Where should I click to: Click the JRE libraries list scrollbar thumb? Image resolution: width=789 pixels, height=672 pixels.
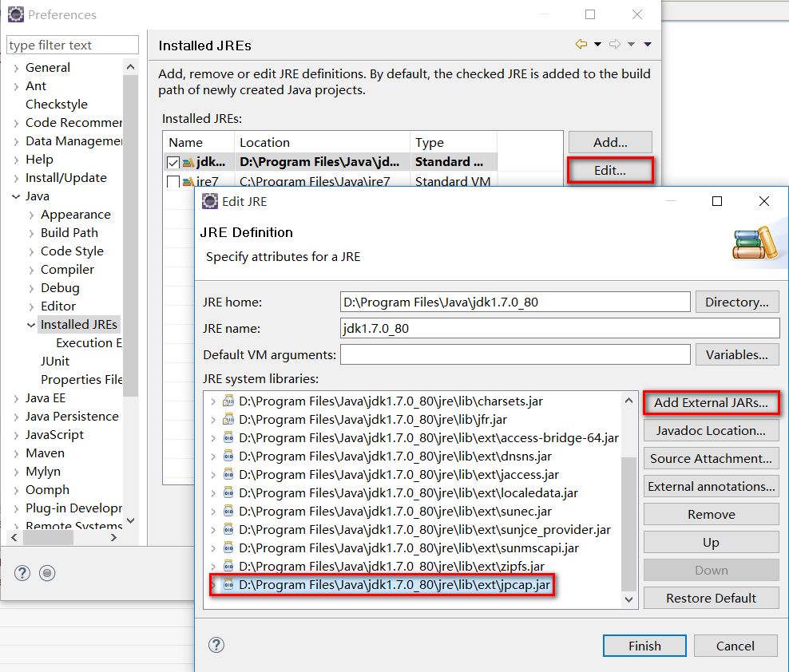[x=628, y=524]
